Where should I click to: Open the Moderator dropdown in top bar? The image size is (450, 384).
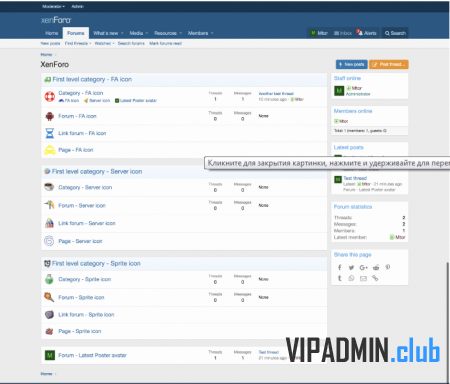[53, 6]
